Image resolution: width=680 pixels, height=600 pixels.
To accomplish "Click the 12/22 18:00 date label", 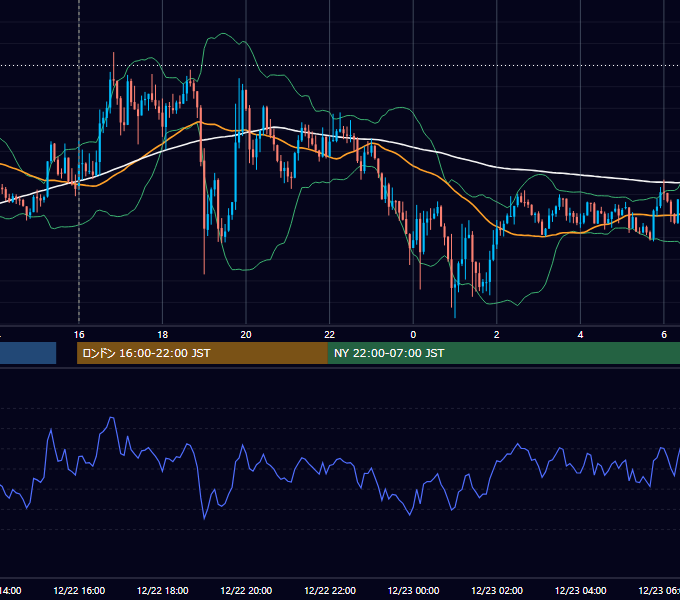I will pyautogui.click(x=163, y=590).
